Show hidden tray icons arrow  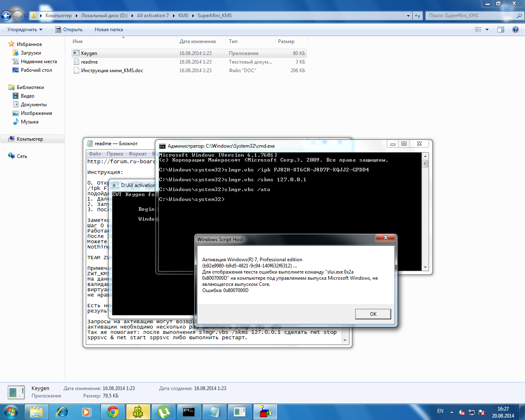452,412
